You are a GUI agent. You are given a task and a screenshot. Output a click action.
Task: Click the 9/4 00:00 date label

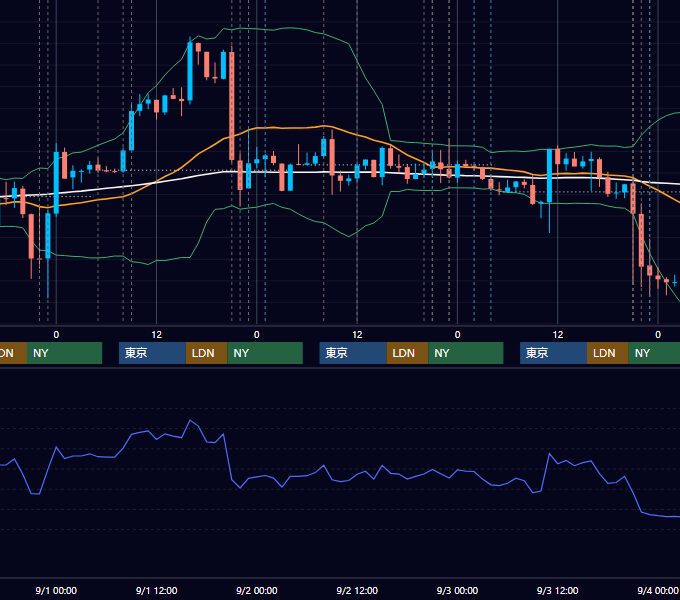click(658, 590)
